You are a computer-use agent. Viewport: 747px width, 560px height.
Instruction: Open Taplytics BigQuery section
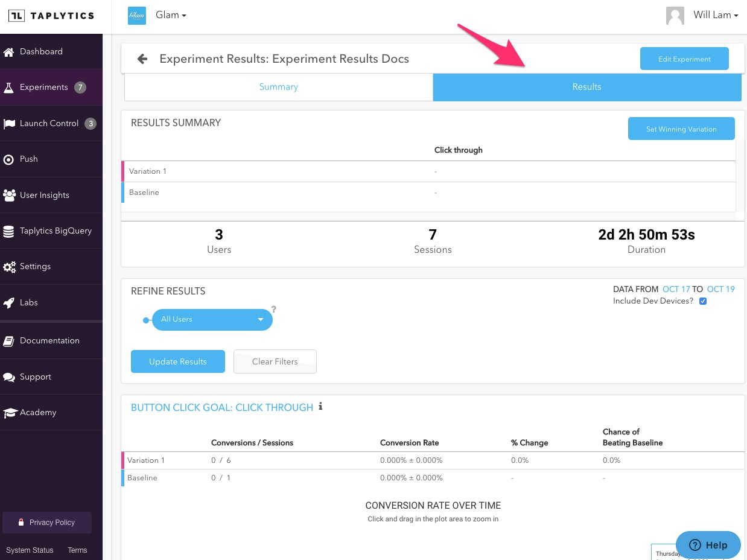pyautogui.click(x=51, y=231)
